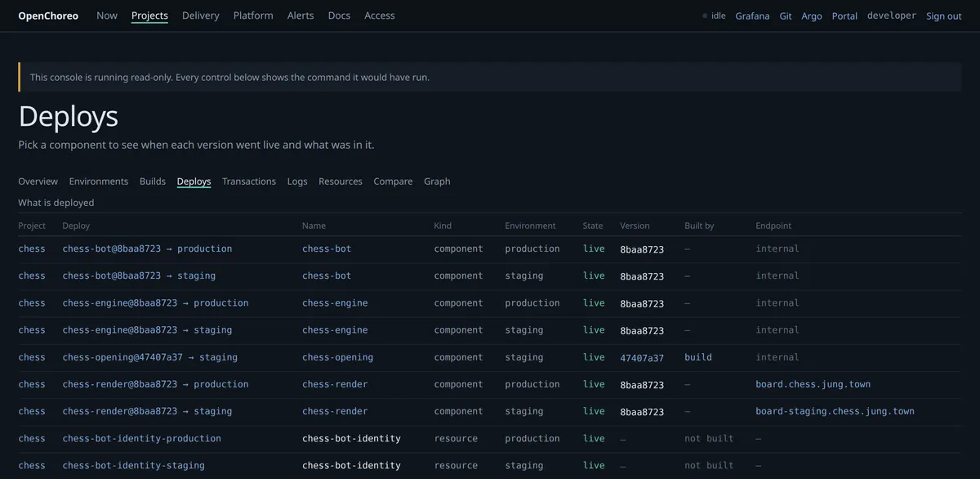Click resource kind in chess-bot-identity-staging row
Image resolution: width=980 pixels, height=479 pixels.
click(x=456, y=465)
